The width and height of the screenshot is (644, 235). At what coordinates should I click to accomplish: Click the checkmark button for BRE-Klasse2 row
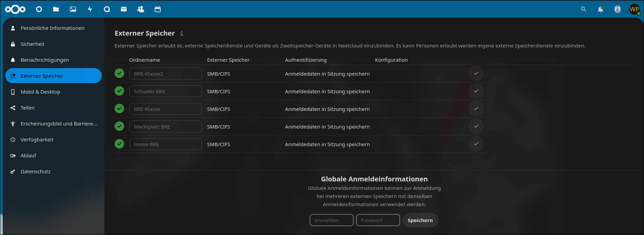coord(476,74)
